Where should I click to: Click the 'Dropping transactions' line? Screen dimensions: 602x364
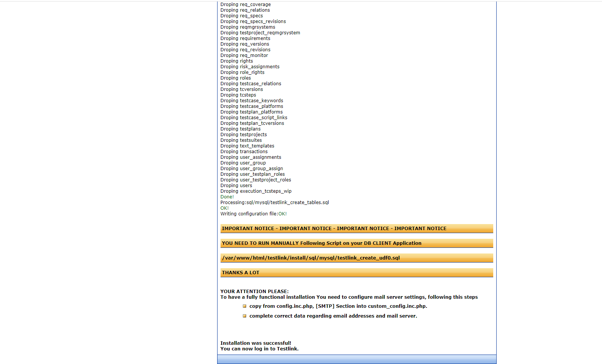click(244, 152)
